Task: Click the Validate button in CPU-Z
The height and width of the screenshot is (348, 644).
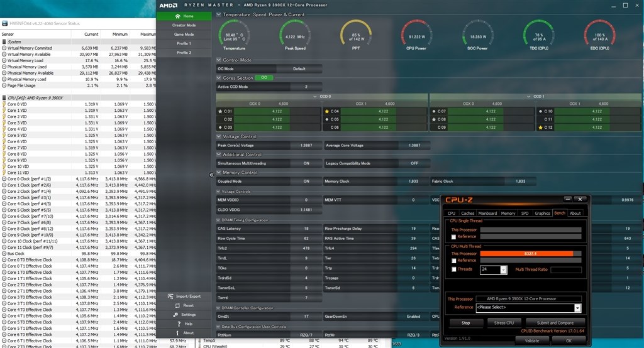Action: click(532, 340)
